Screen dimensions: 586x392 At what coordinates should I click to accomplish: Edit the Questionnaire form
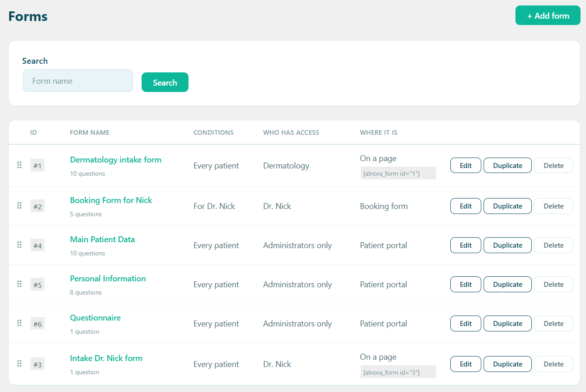(x=466, y=323)
